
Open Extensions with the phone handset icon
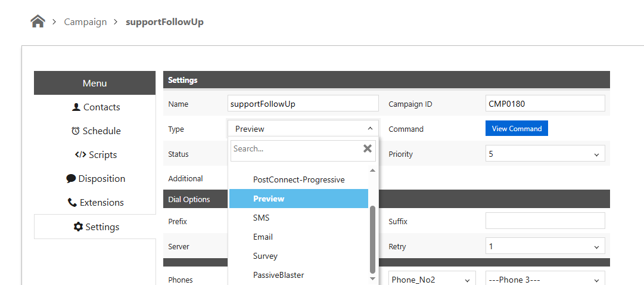coord(95,203)
